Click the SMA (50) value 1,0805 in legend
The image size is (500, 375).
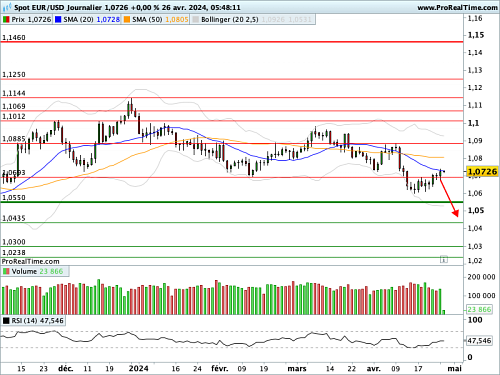click(177, 20)
